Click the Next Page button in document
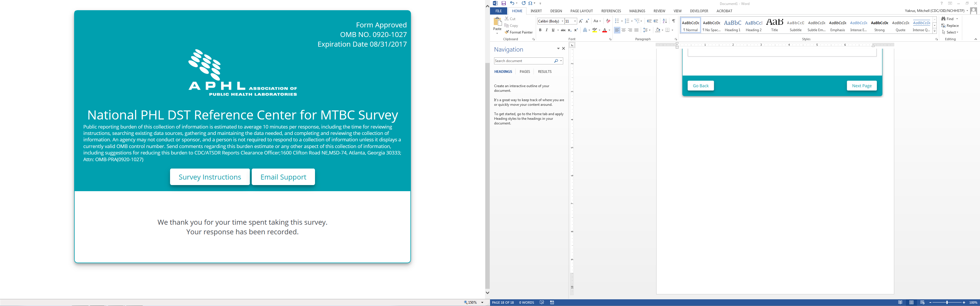 coord(862,86)
